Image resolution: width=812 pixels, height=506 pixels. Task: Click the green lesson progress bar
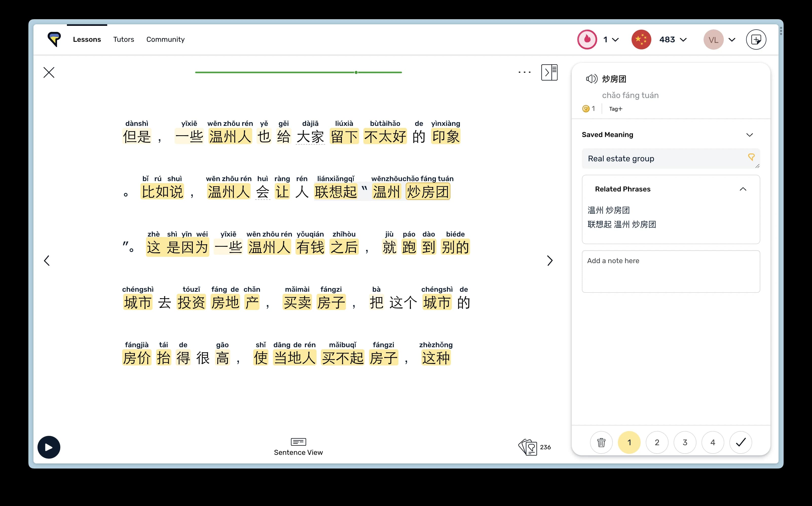tap(298, 72)
